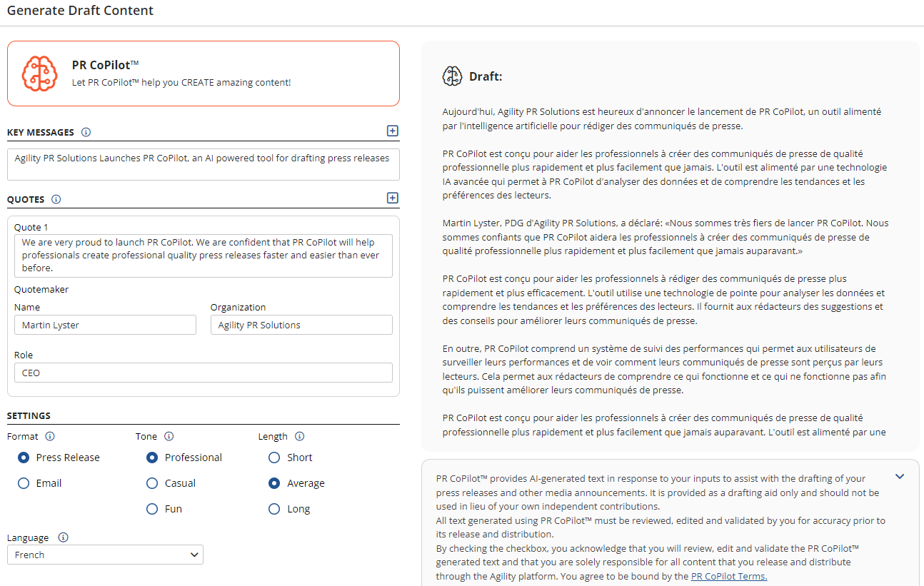Click the Quotes info icon
The image size is (924, 586).
(56, 199)
